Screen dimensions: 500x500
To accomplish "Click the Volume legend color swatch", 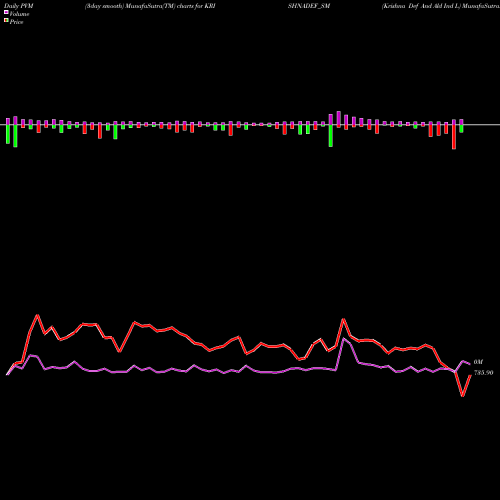I will coord(6,12).
